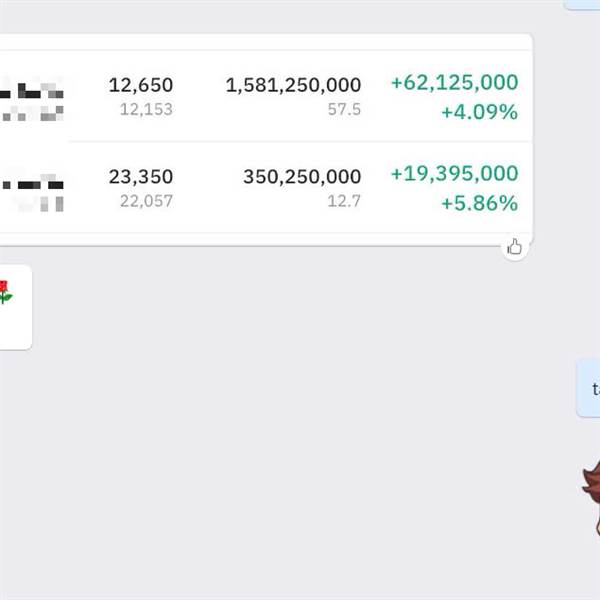Click the weight value 12.7
Screen dimensions: 600x600
pyautogui.click(x=344, y=201)
